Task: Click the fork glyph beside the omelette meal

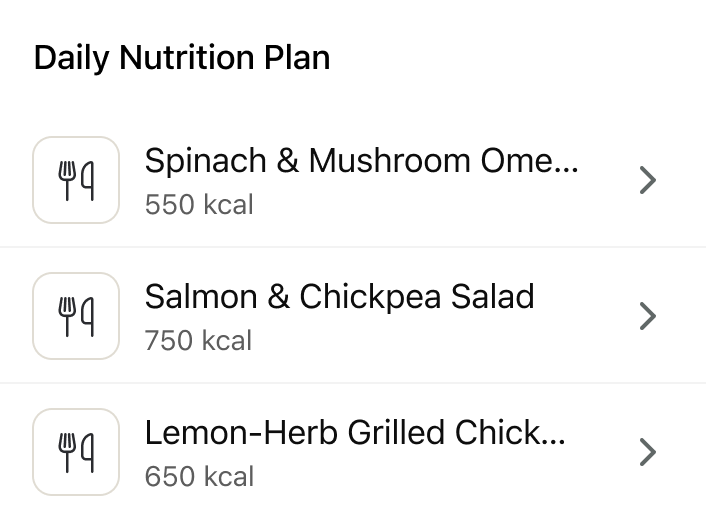Action: [68, 180]
